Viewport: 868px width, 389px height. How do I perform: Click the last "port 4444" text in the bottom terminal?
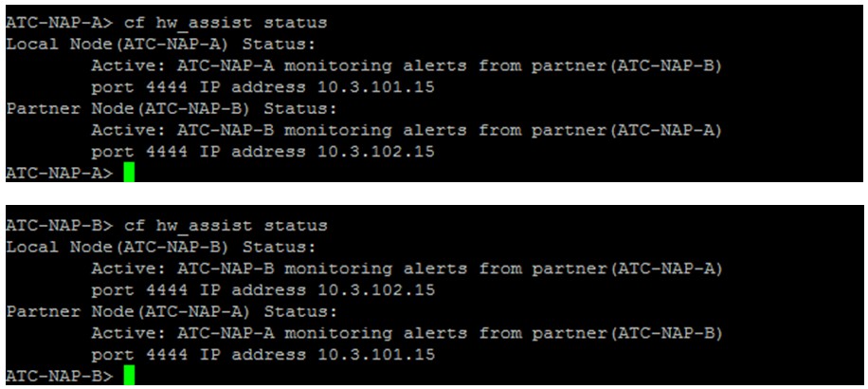pyautogui.click(x=139, y=355)
